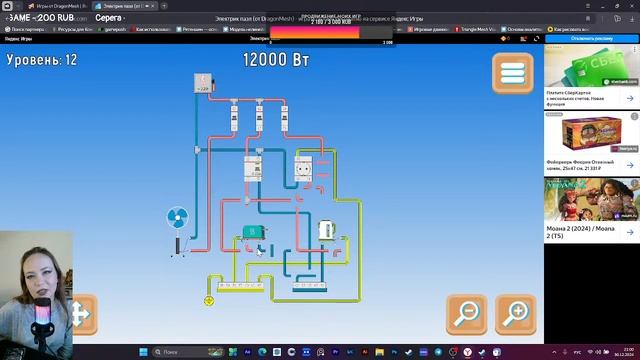Viewport: 640px width, 360px height.
Task: Click the fullscreen/refresh icon in game header
Action: pos(536,38)
